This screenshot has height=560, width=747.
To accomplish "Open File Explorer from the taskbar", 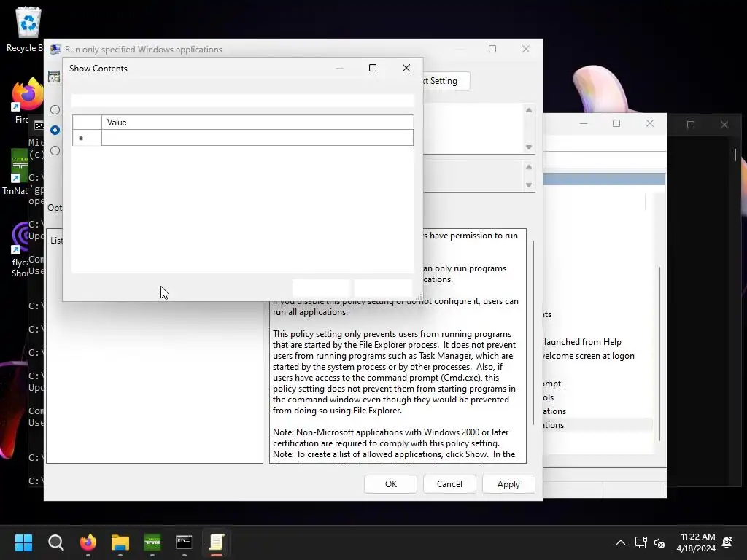I will (120, 542).
